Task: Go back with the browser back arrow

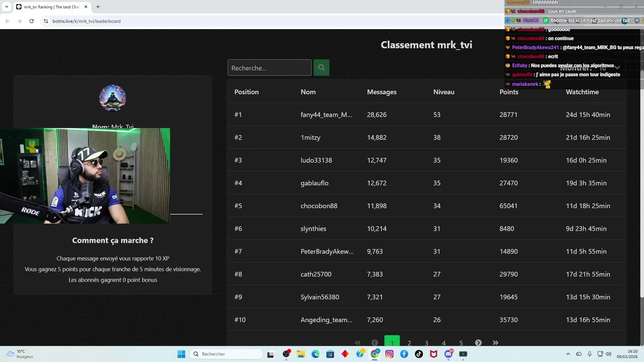Action: (x=8, y=21)
